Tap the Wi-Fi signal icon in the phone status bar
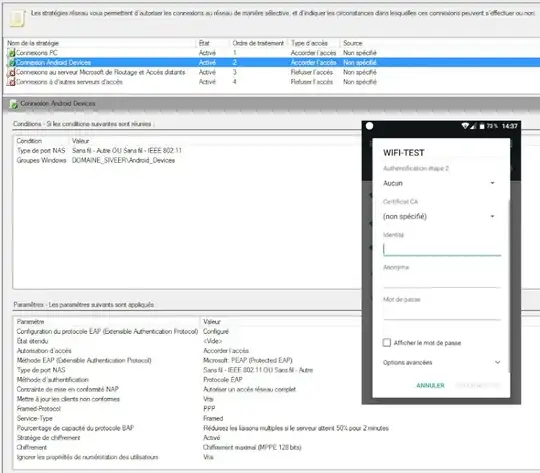The image size is (540, 473). (465, 126)
